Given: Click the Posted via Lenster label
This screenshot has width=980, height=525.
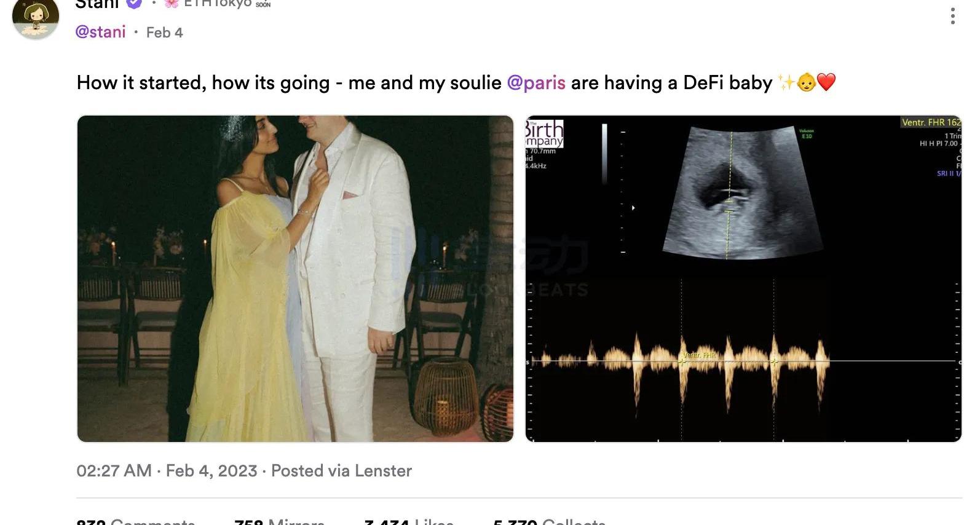Looking at the screenshot, I should (x=341, y=471).
